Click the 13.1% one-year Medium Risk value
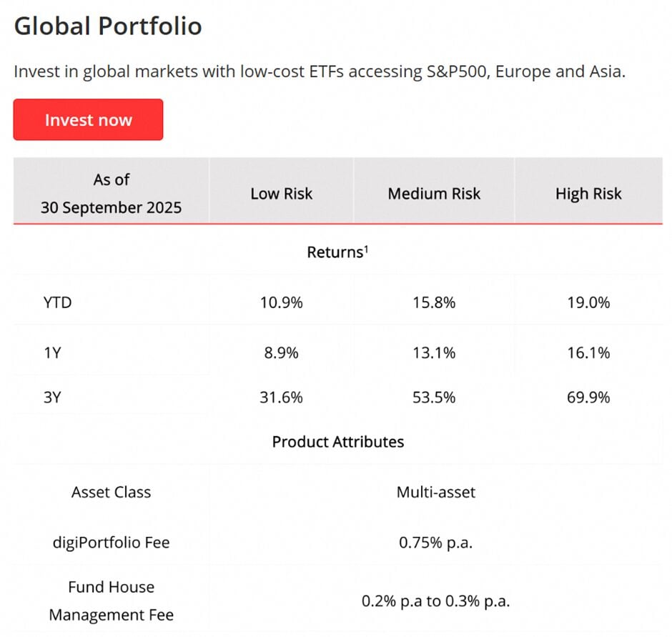 tap(434, 352)
